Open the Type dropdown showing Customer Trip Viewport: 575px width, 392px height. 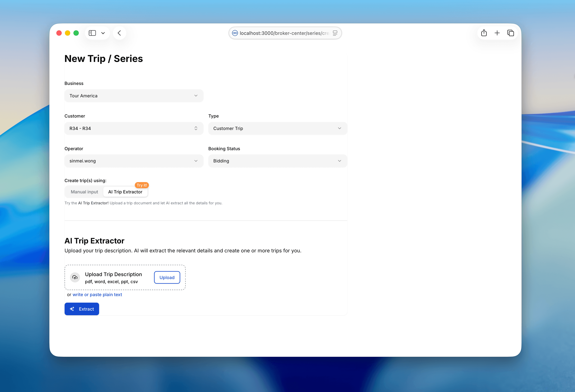click(278, 128)
